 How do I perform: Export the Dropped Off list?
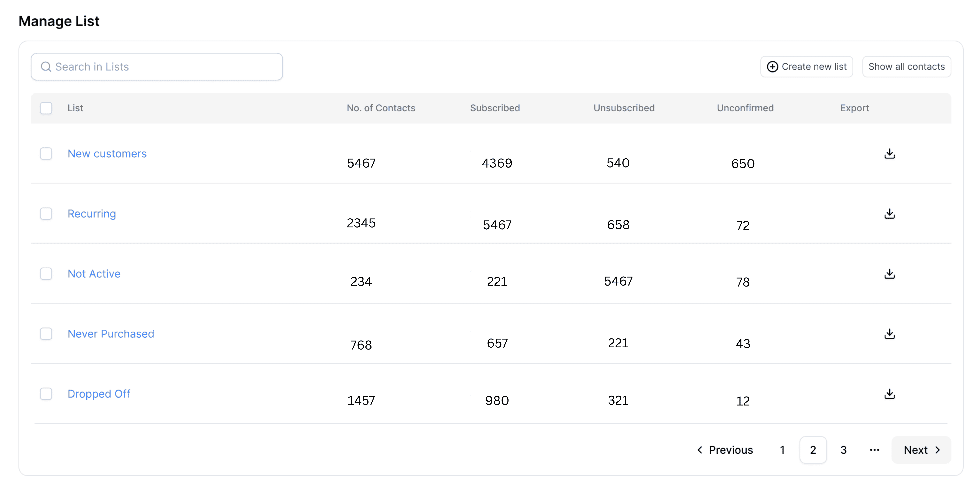(889, 394)
